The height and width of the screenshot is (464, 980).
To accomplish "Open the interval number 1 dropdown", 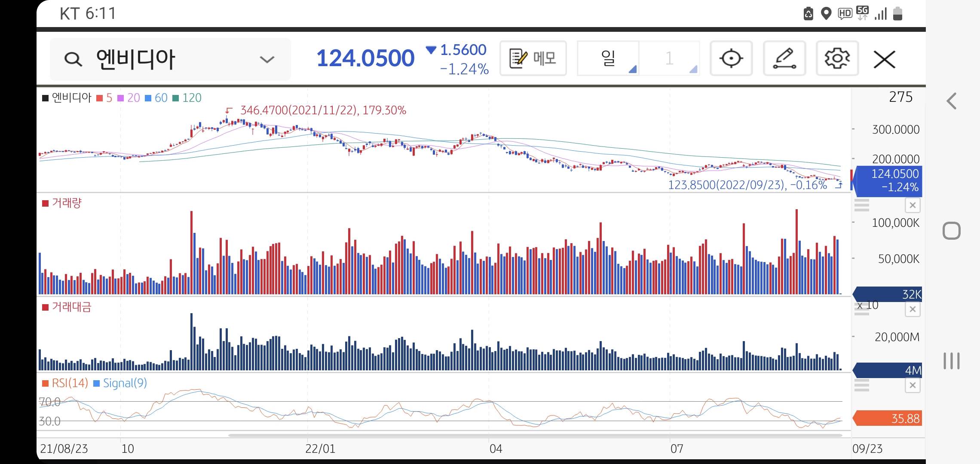I will click(669, 58).
